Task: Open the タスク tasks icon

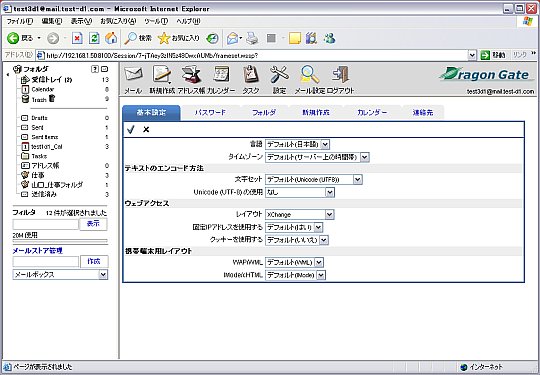Action: click(251, 74)
